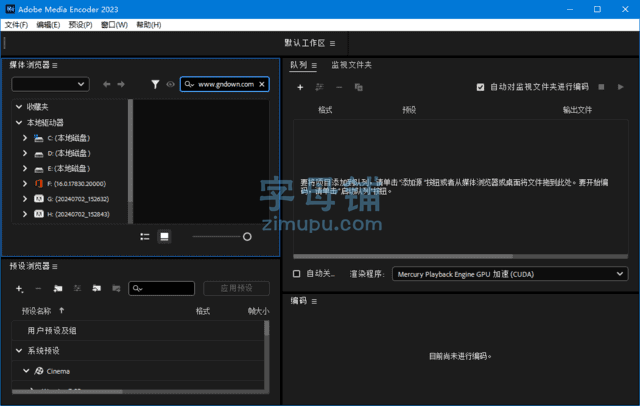Open the 文件(F) menu
Image resolution: width=640 pixels, height=406 pixels.
pyautogui.click(x=16, y=25)
